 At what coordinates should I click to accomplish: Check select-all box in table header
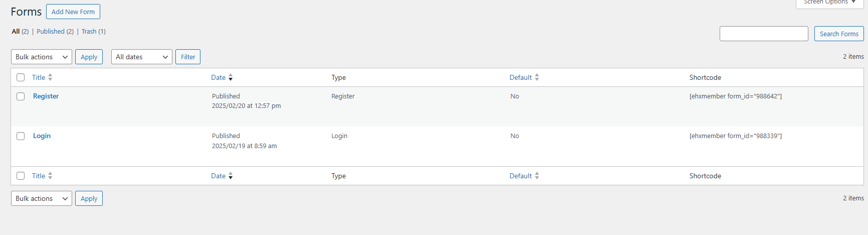(21, 77)
